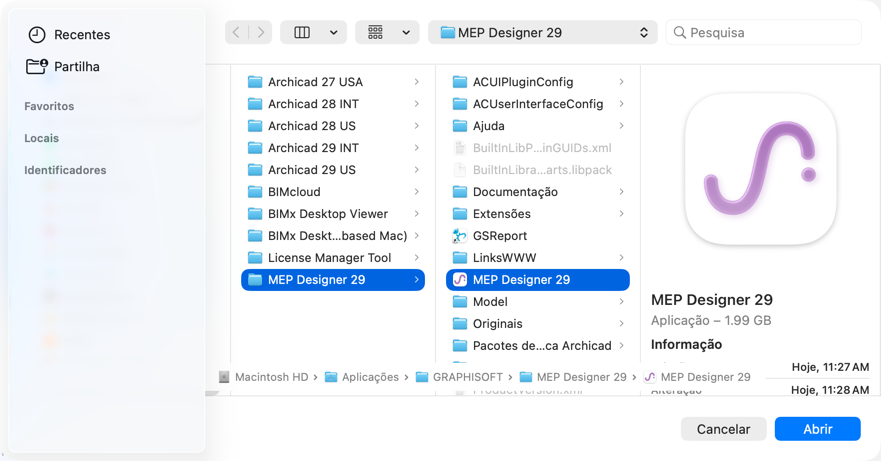Viewport: 881px width, 461px height.
Task: Open Partilha shared folder in sidebar
Action: point(63,66)
